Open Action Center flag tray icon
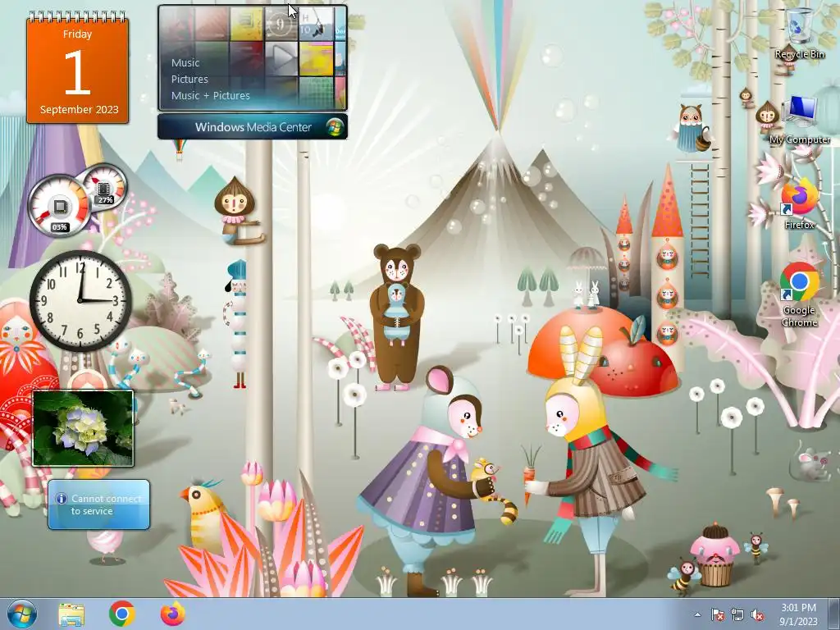Viewport: 840px width, 630px height. tap(717, 615)
